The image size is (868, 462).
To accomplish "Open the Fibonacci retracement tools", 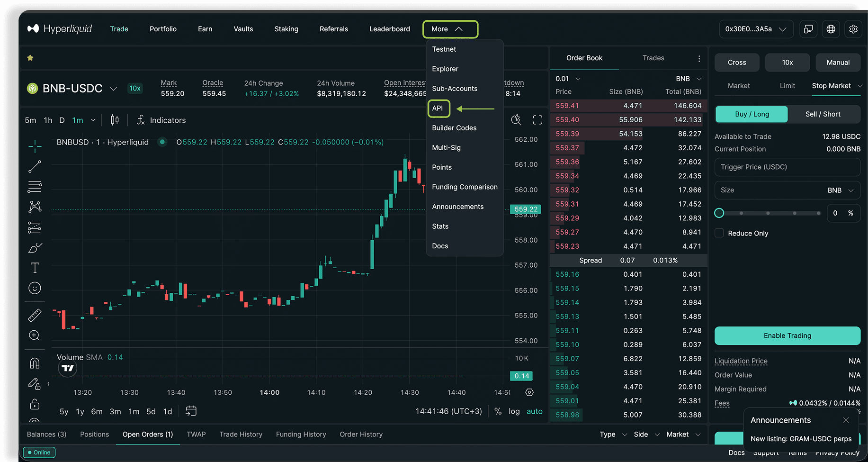I will click(35, 187).
